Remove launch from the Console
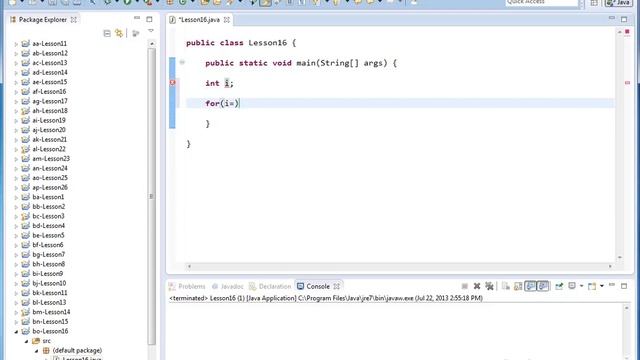The width and height of the screenshot is (640, 360). click(x=477, y=286)
